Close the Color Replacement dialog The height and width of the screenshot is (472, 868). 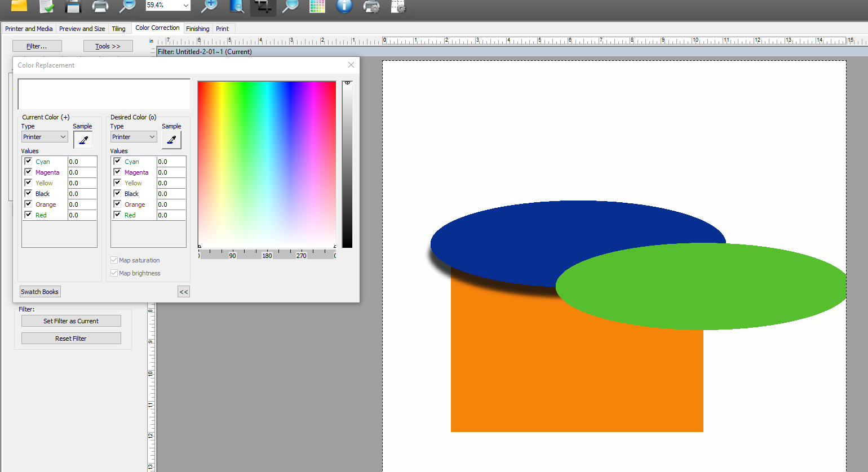pos(351,65)
